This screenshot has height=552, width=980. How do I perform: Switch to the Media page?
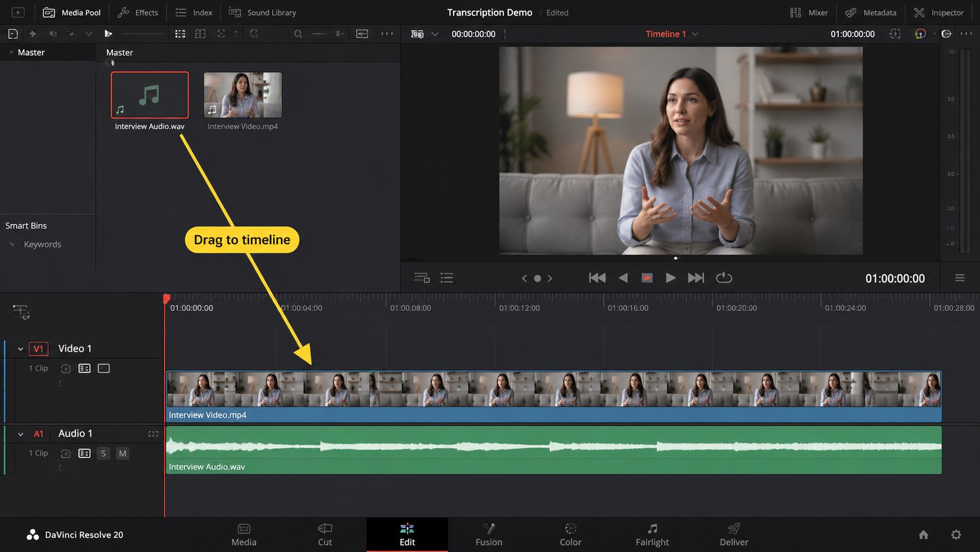click(x=244, y=534)
